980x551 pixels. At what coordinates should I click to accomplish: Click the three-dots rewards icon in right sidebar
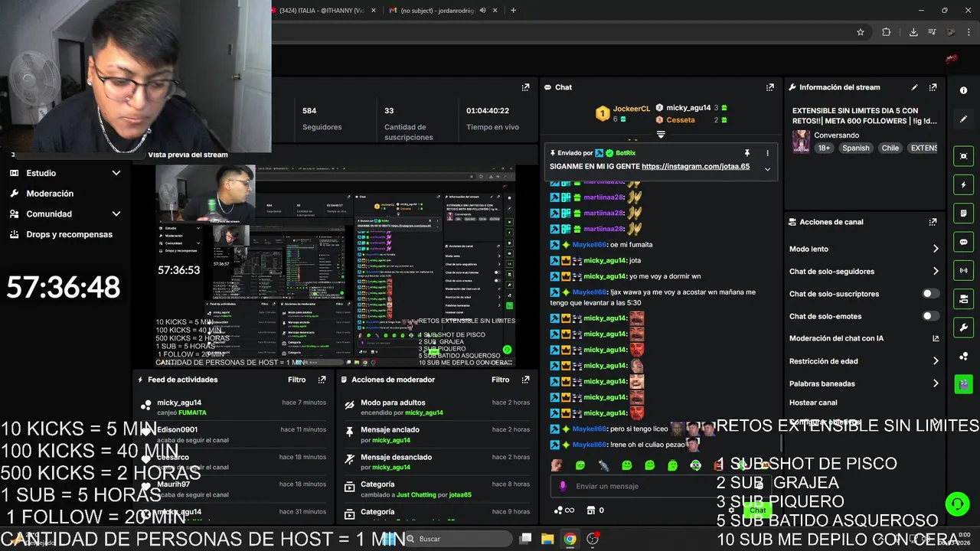(x=963, y=356)
